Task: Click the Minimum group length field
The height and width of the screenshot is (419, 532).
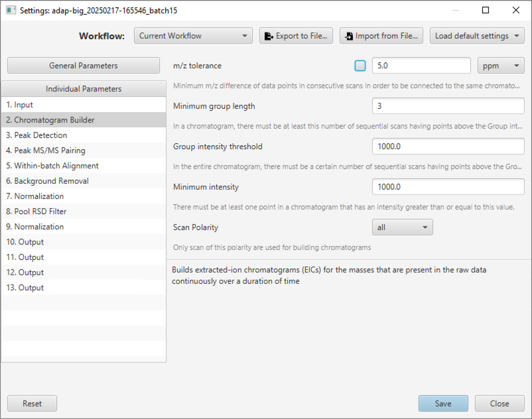Action: 448,106
